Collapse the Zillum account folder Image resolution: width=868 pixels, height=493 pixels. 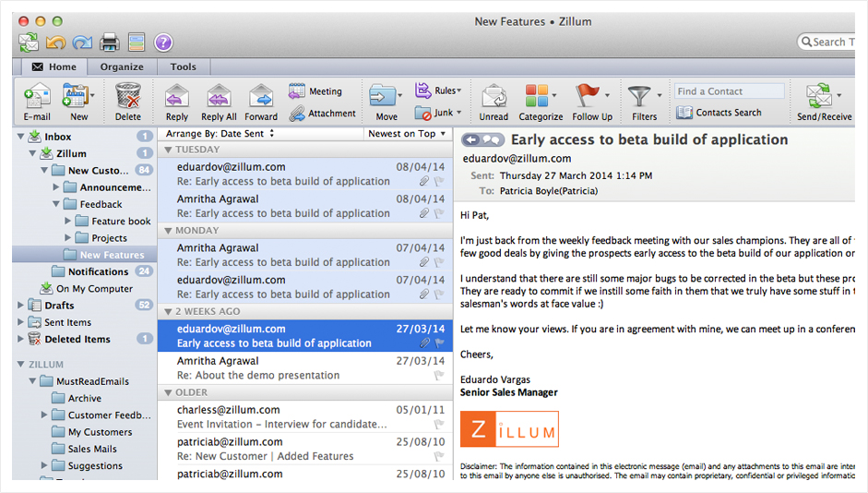32,153
